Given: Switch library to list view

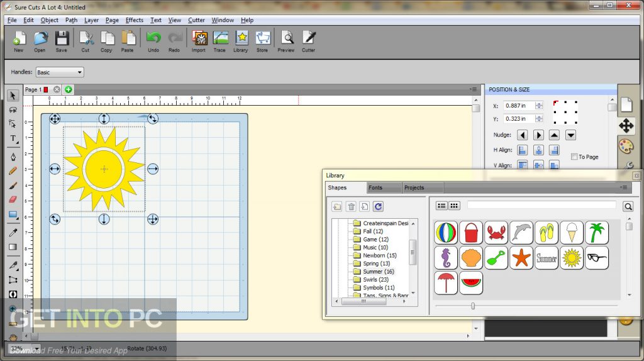Looking at the screenshot, I should pos(441,206).
